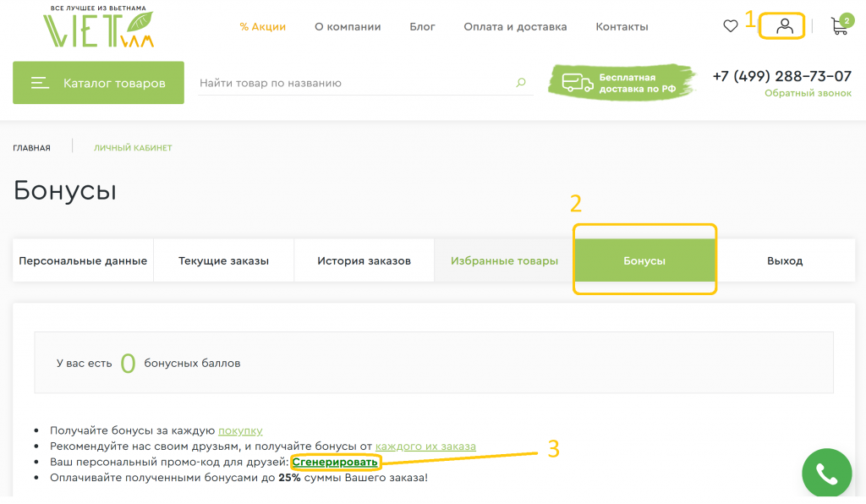Viewport: 866px width, 504px height.
Task: Open the Блог menu item
Action: [422, 26]
